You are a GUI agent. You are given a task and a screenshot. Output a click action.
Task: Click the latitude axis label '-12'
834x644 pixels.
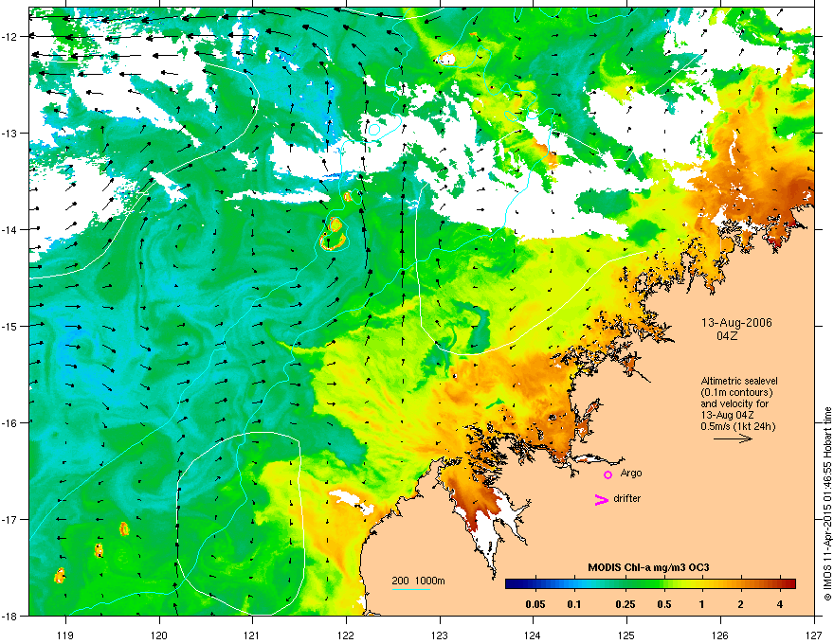pos(10,37)
